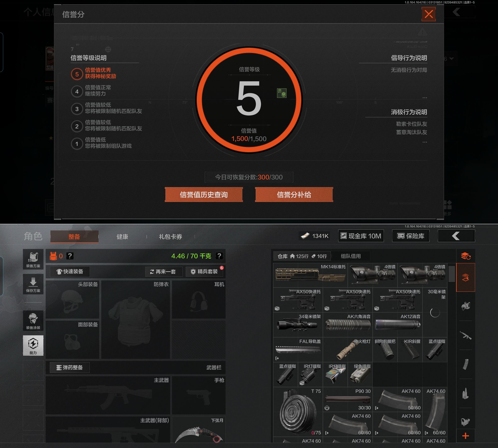The width and height of the screenshot is (498, 448).
Task: Click the green reputation reward badge icon
Action: (x=282, y=93)
